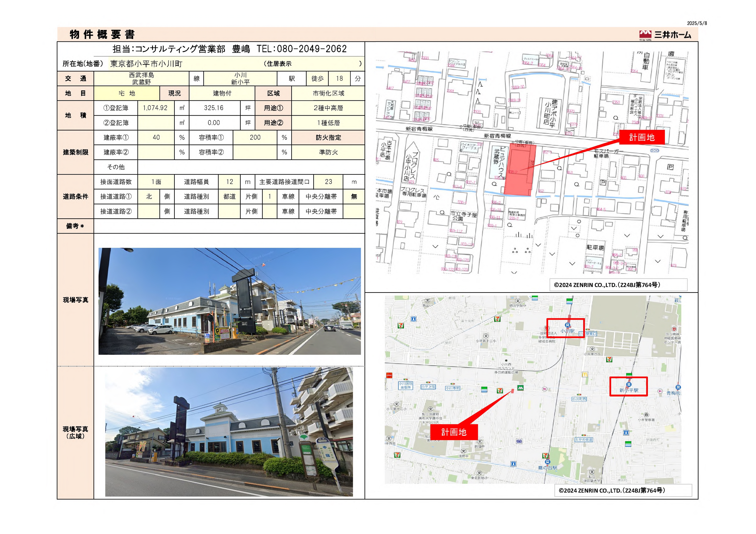The image size is (756, 534).
Task: Click the 新小平駅 station icon
Action: click(629, 384)
